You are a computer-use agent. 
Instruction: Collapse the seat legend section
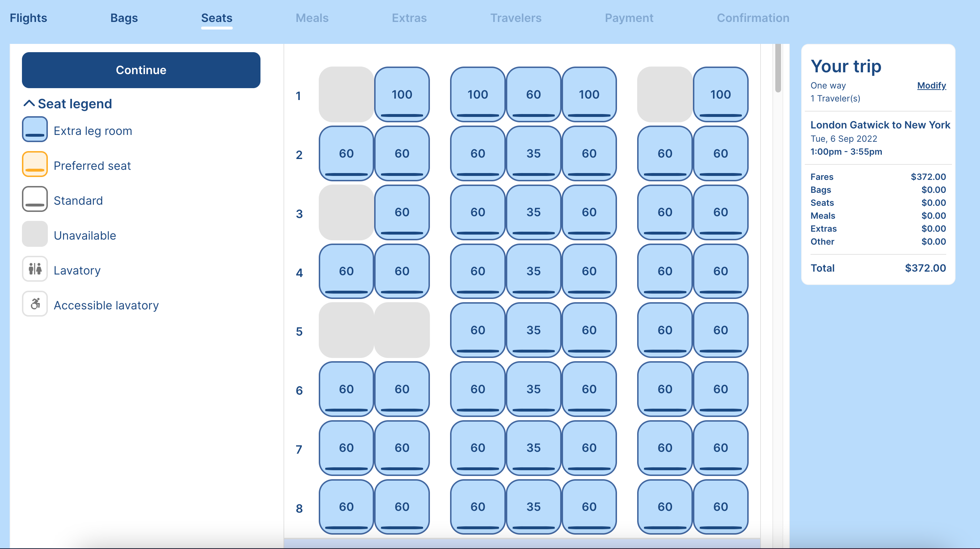29,104
